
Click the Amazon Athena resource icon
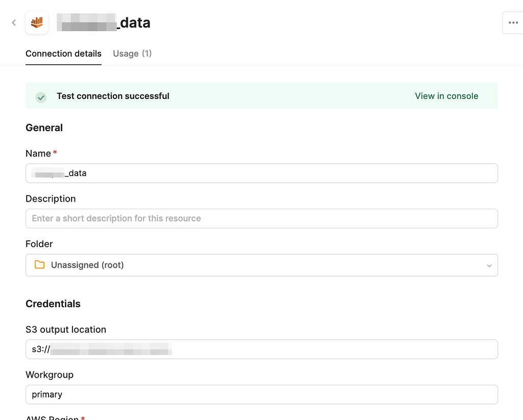[x=36, y=22]
